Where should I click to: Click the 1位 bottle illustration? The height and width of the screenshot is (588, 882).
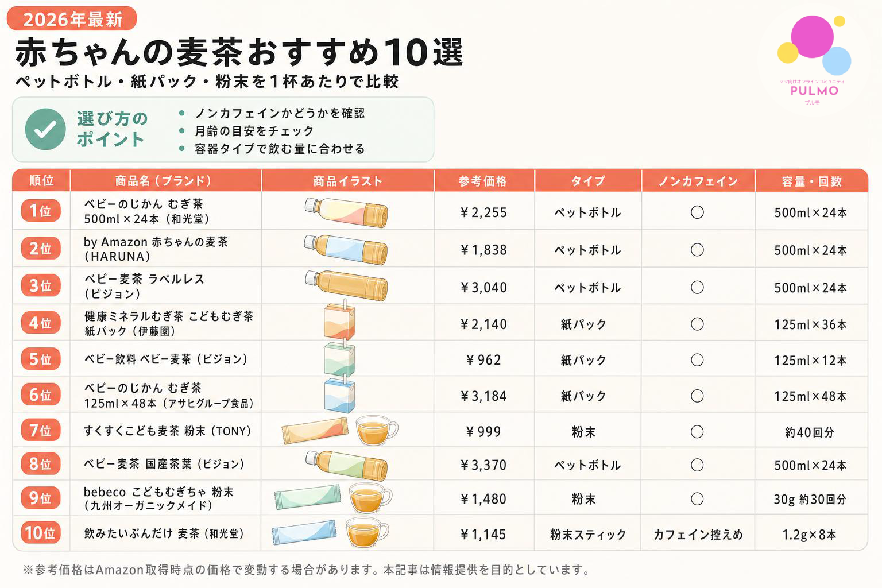click(346, 212)
